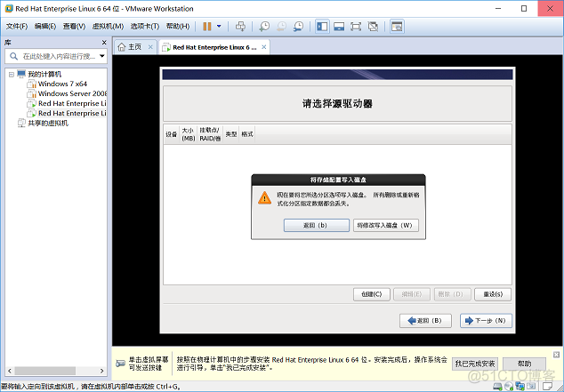Open the library search filter dropdown

tap(102, 56)
